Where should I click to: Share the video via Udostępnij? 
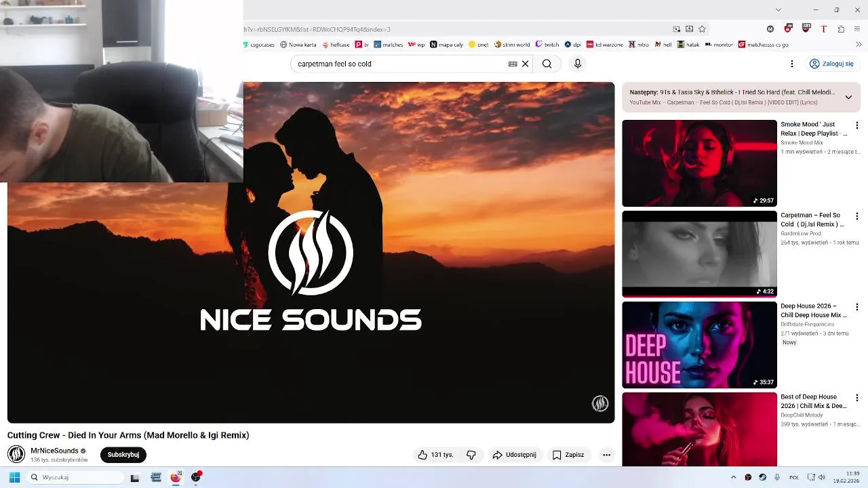(515, 455)
